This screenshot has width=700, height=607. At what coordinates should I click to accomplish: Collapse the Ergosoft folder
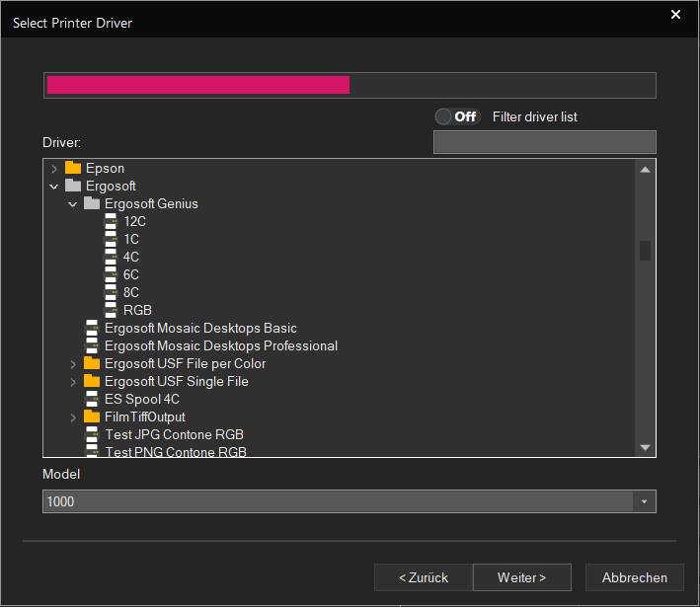pyautogui.click(x=54, y=187)
